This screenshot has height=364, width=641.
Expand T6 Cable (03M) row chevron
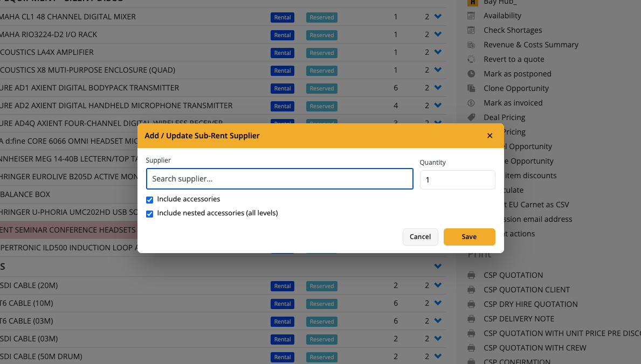[438, 321]
